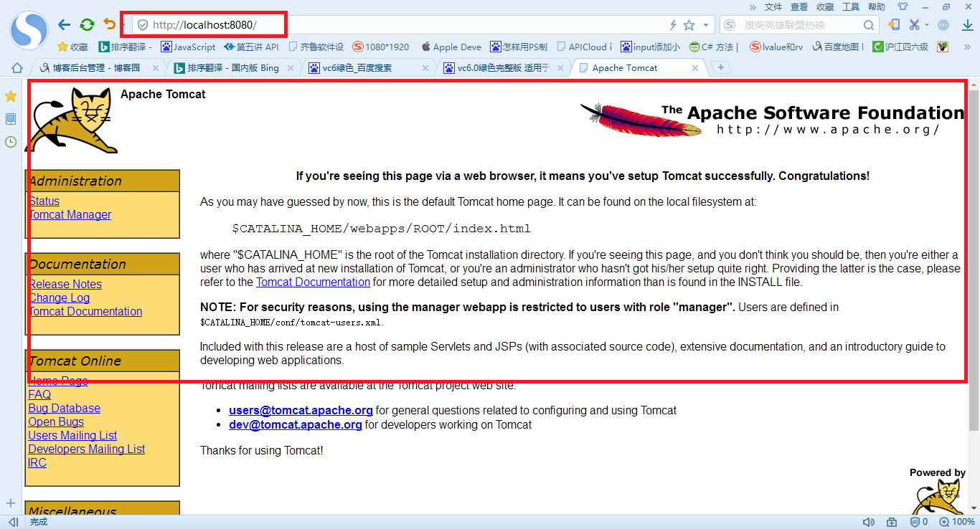Click the status bar toolbox icon
This screenshot has width=980, height=529.
click(892, 522)
